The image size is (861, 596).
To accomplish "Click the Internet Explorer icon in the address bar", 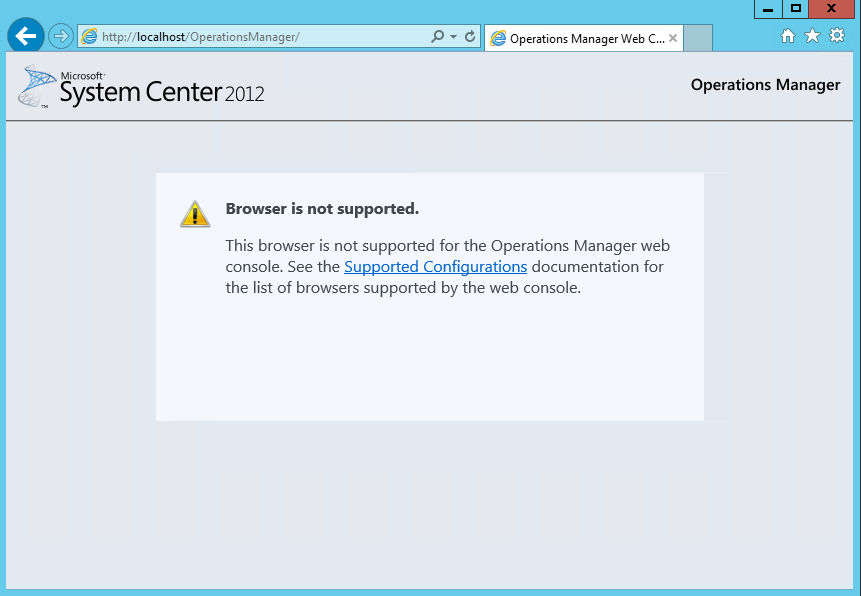I will pos(89,37).
